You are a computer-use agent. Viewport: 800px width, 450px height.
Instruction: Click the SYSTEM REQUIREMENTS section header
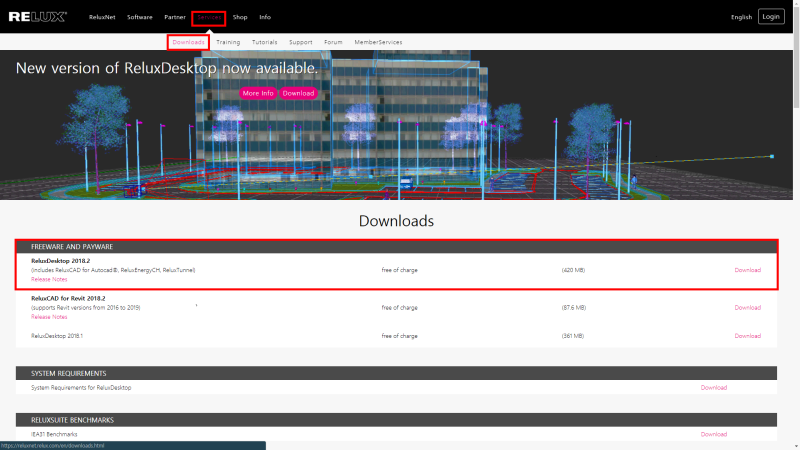(396, 373)
